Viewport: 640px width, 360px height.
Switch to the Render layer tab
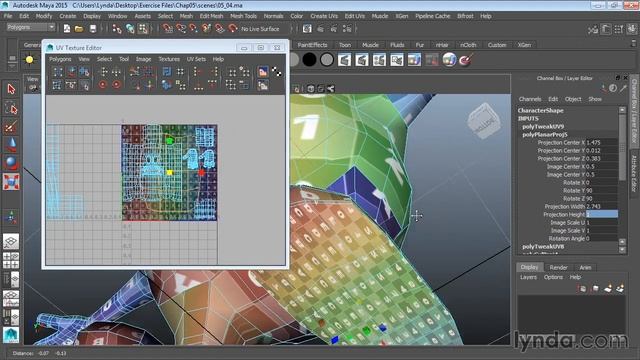(x=558, y=267)
